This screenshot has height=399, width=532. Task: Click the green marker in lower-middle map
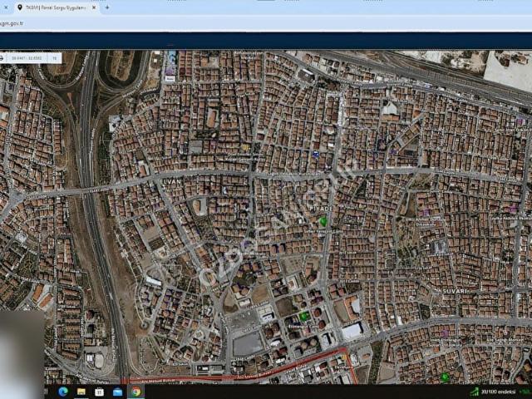(x=304, y=316)
